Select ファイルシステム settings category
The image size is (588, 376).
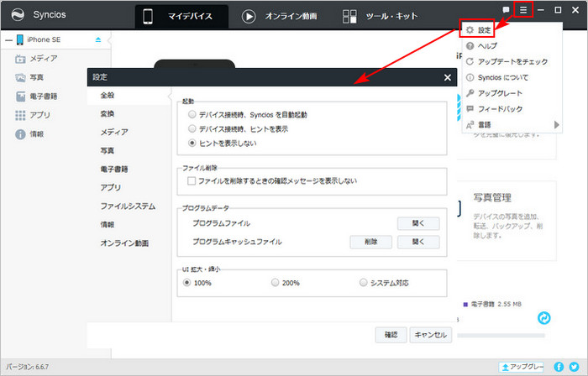click(128, 206)
